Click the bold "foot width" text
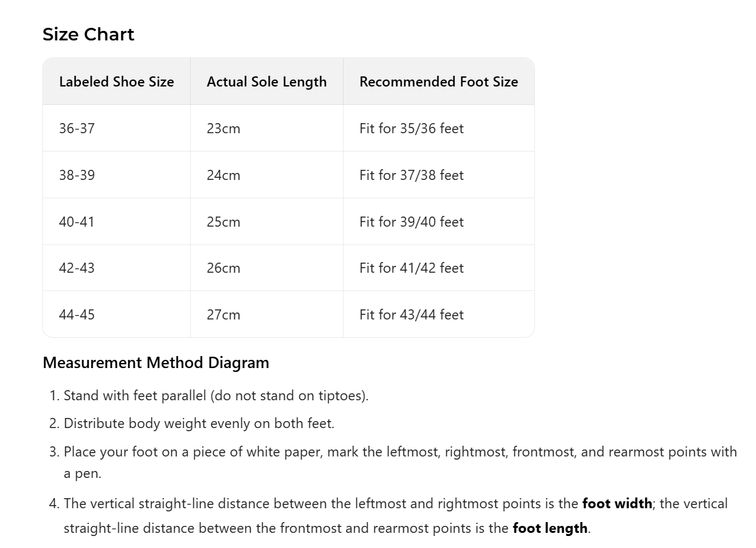The height and width of the screenshot is (548, 756). coord(616,503)
